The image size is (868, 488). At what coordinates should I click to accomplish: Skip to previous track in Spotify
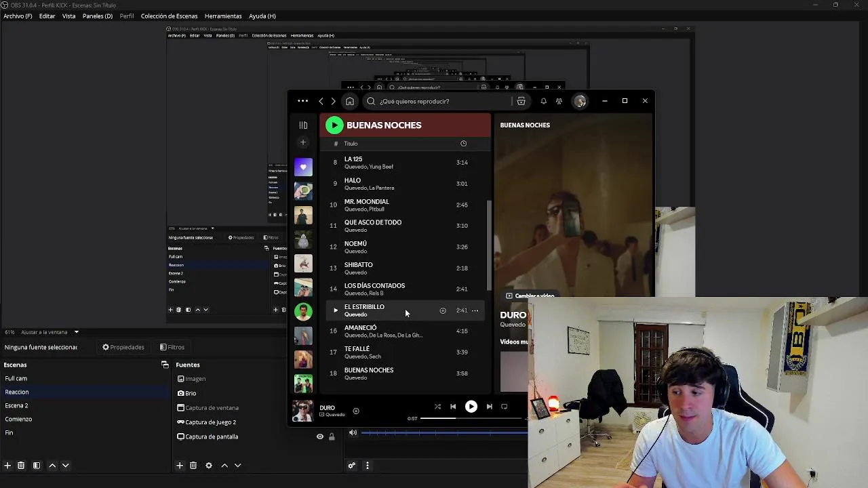tap(453, 407)
